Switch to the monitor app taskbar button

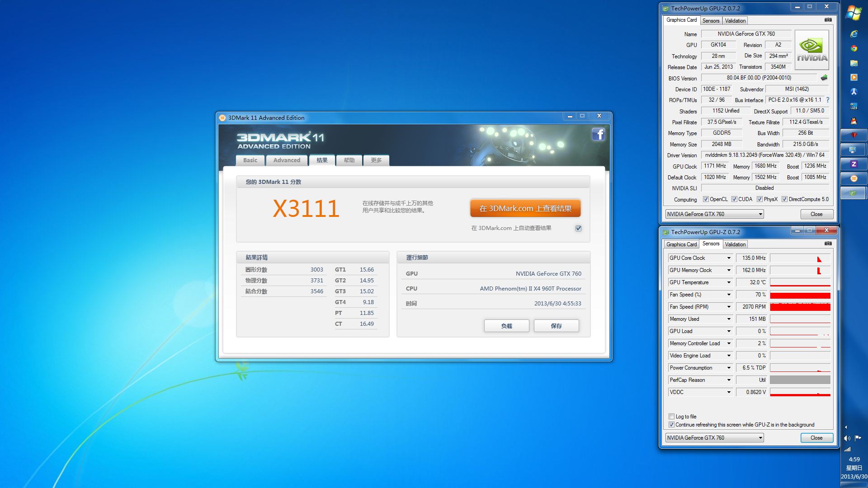tap(854, 150)
